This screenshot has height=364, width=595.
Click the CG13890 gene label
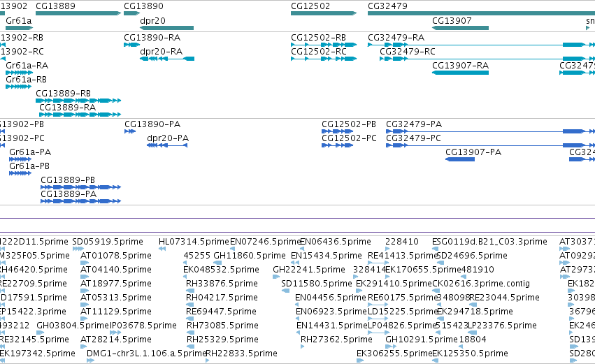pyautogui.click(x=143, y=6)
